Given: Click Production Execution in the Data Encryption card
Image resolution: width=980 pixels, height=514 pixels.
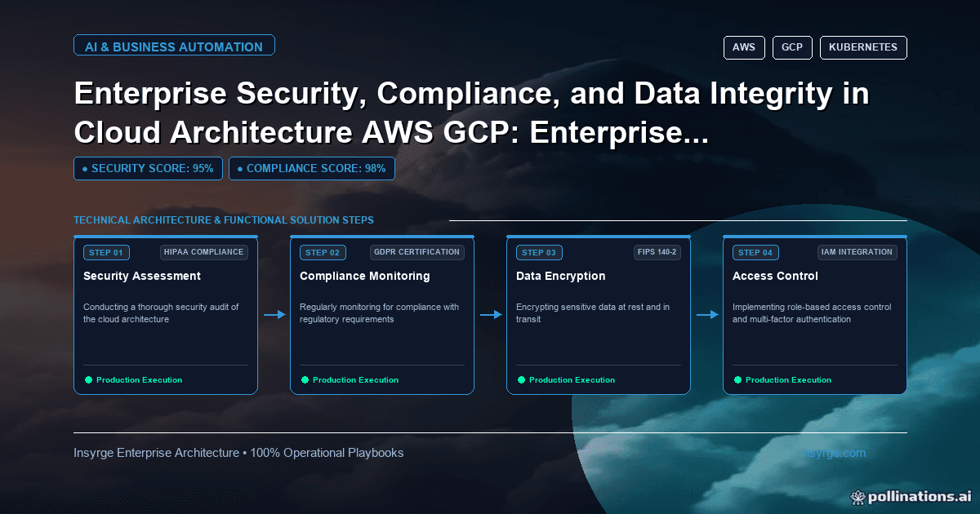Looking at the screenshot, I should tap(572, 380).
